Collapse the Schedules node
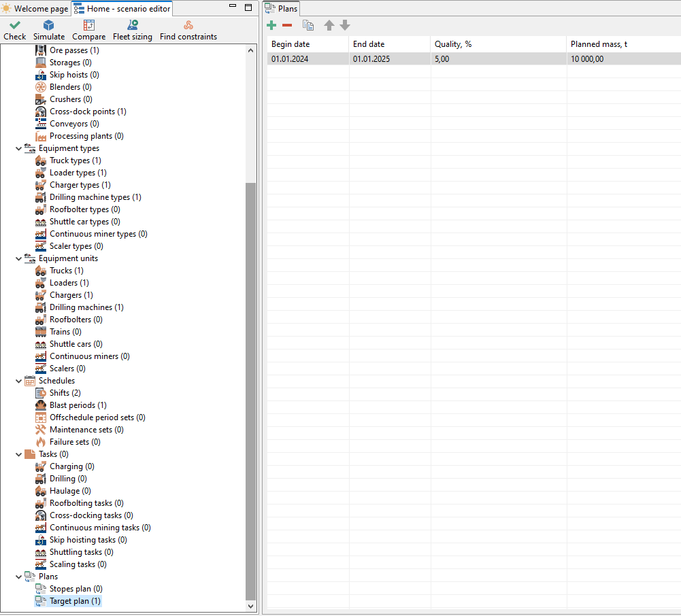This screenshot has width=681, height=616. (x=18, y=381)
